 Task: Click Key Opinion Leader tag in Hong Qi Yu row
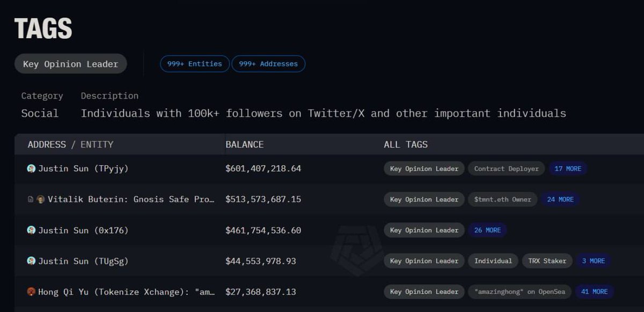pos(424,292)
